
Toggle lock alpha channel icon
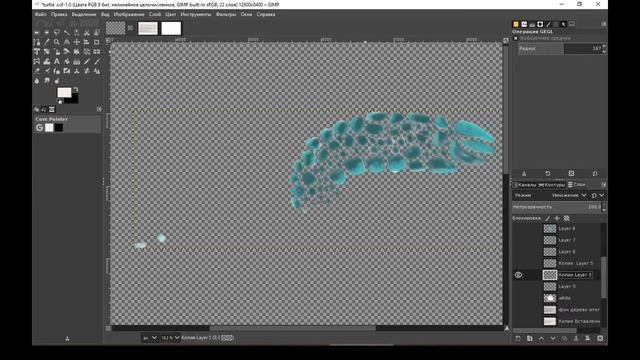pos(567,218)
